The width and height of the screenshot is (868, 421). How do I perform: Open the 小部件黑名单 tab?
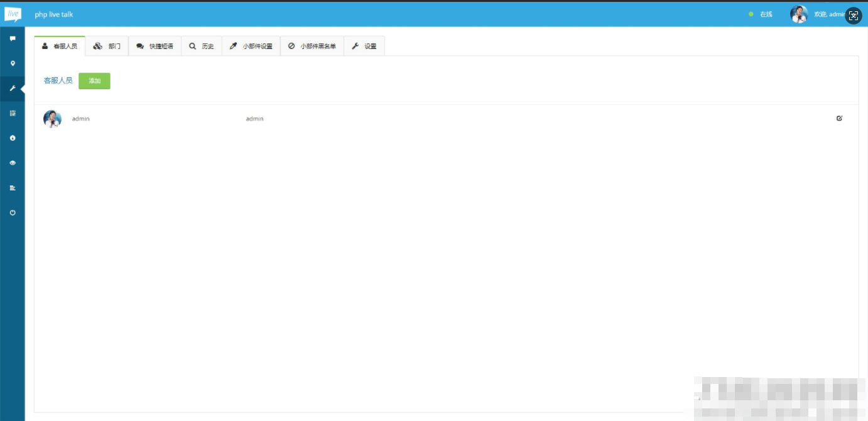click(x=312, y=46)
